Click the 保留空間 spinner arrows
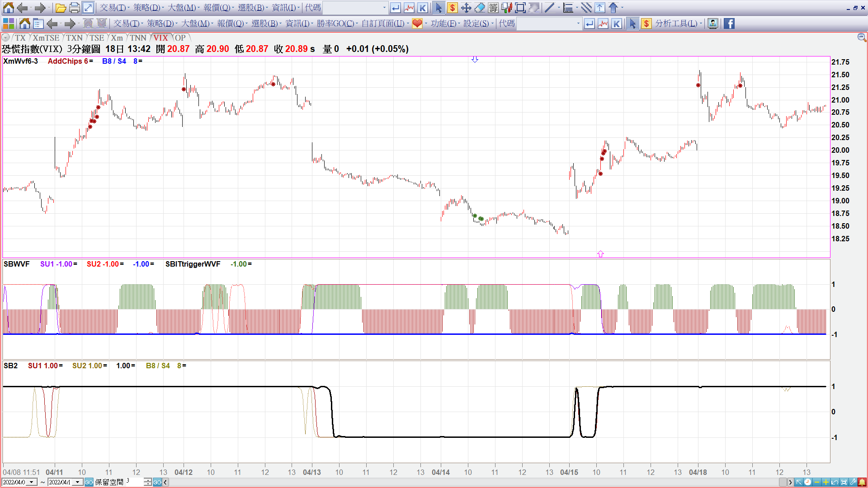Image resolution: width=868 pixels, height=488 pixels. (x=147, y=482)
